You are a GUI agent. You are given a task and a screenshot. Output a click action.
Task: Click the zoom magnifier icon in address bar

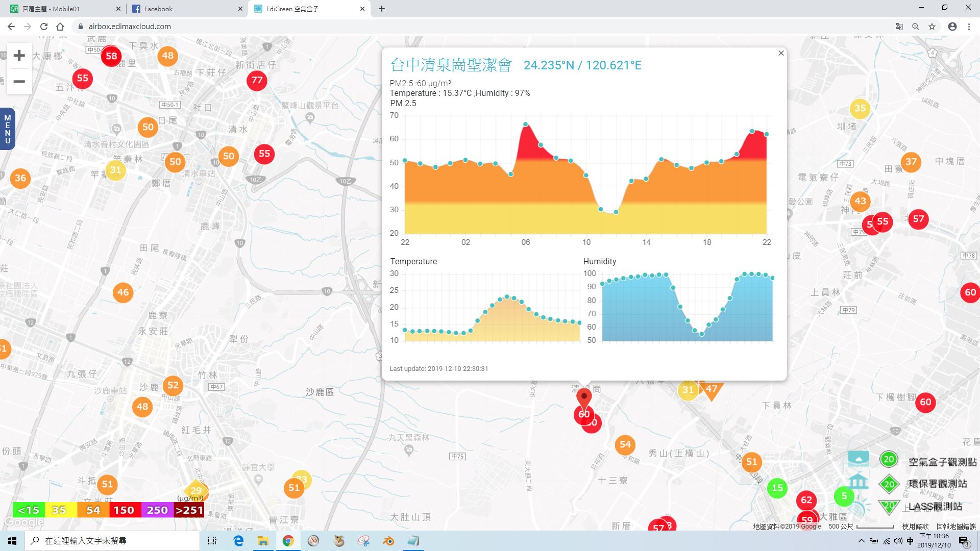[916, 27]
